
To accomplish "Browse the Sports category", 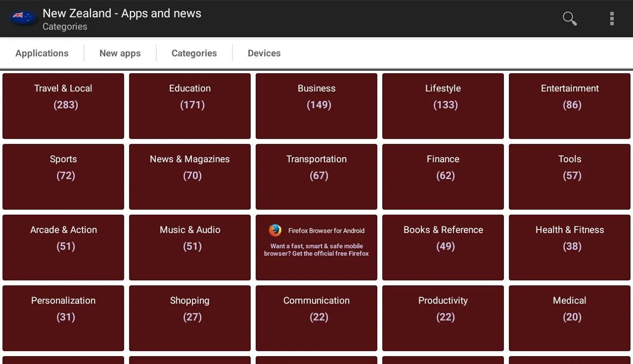I will click(x=63, y=177).
